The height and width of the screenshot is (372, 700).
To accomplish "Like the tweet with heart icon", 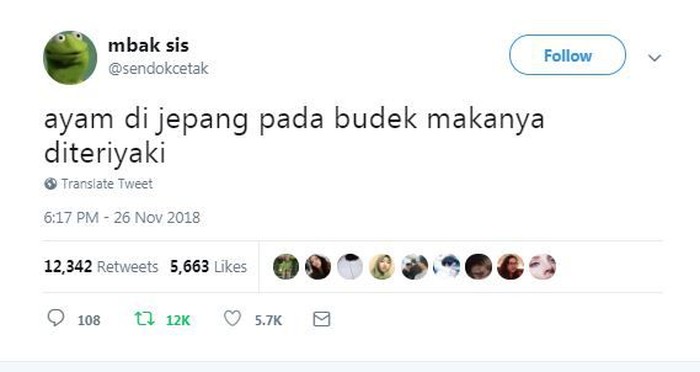I will (232, 319).
